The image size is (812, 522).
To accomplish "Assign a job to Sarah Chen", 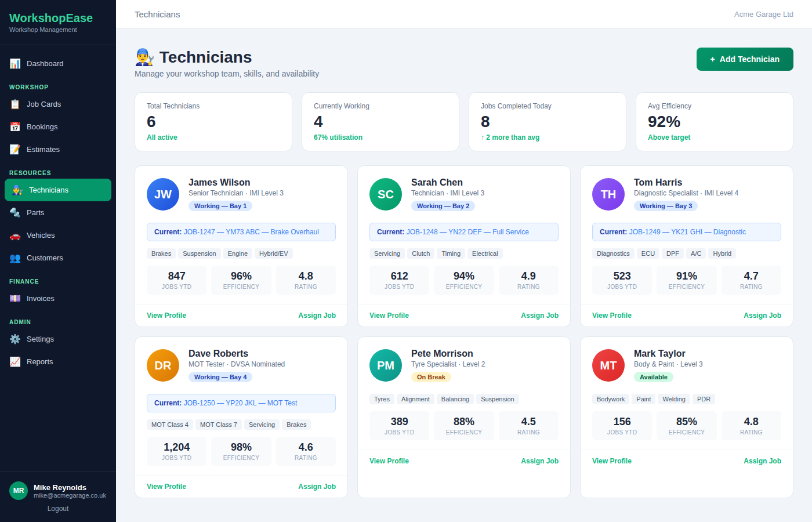I will [539, 315].
